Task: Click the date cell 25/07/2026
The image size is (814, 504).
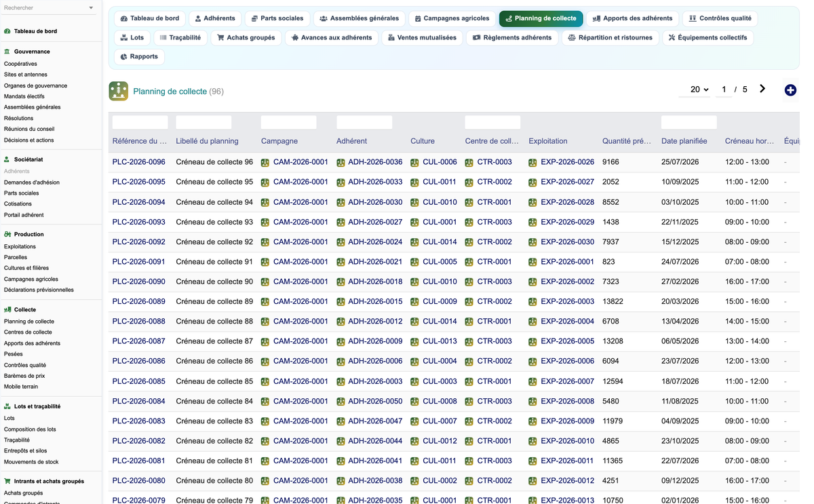Action: [x=680, y=162]
